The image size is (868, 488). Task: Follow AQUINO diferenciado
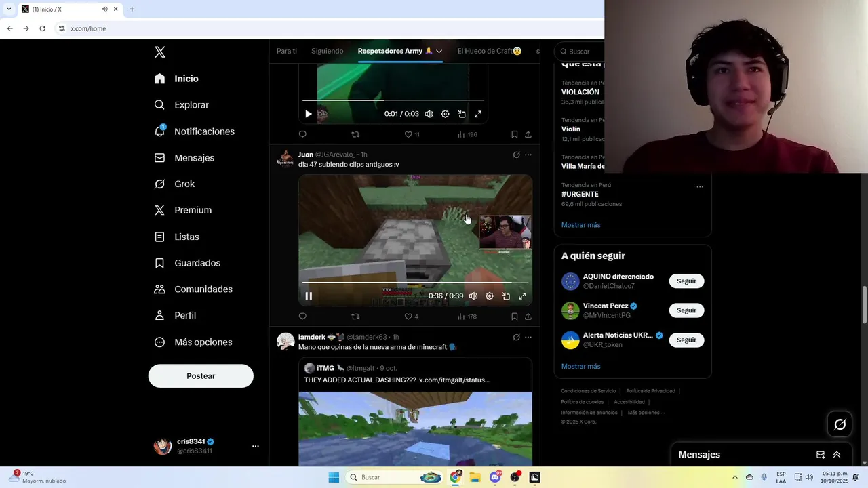[x=686, y=281]
